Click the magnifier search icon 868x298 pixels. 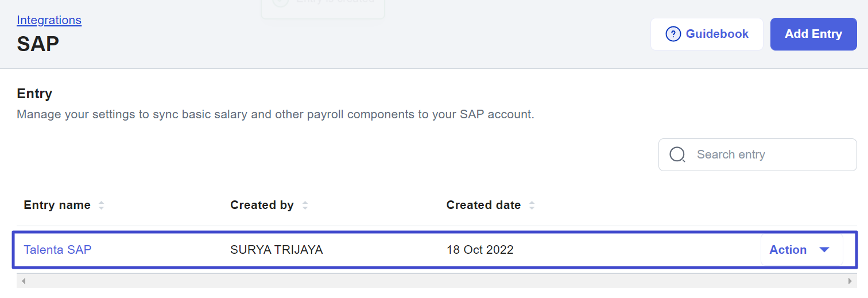coord(677,154)
